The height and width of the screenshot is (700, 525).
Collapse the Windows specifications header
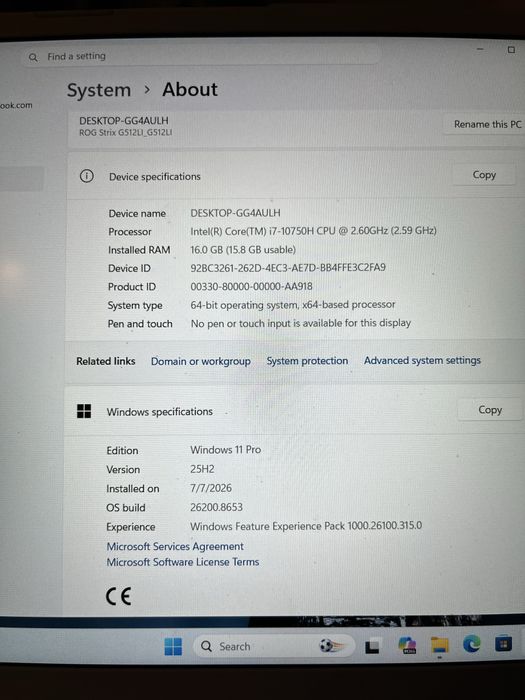click(x=295, y=411)
